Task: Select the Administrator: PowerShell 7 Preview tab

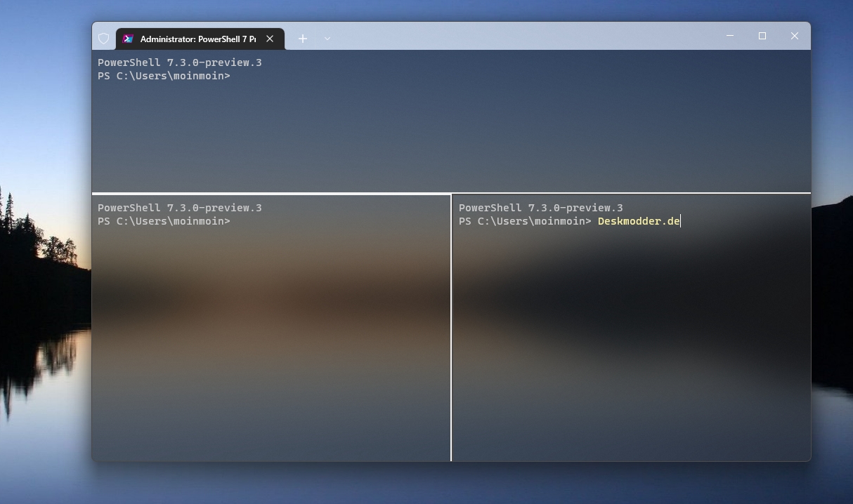Action: [200, 39]
